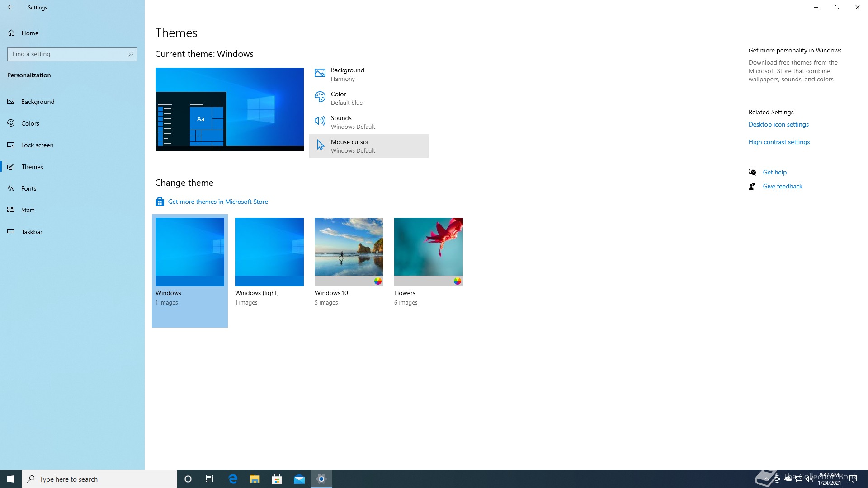Click the Microsoft Store bag icon link
Image resolution: width=868 pixels, height=488 pixels.
coord(160,202)
